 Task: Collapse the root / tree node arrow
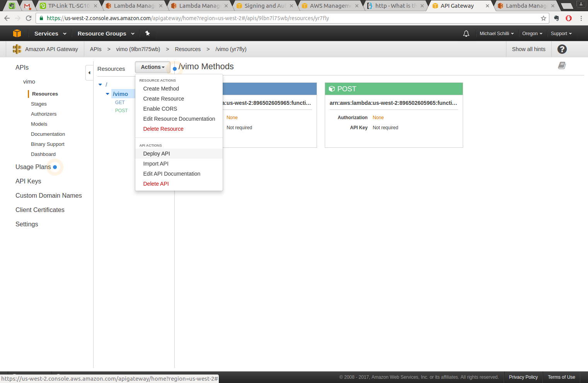coord(100,84)
